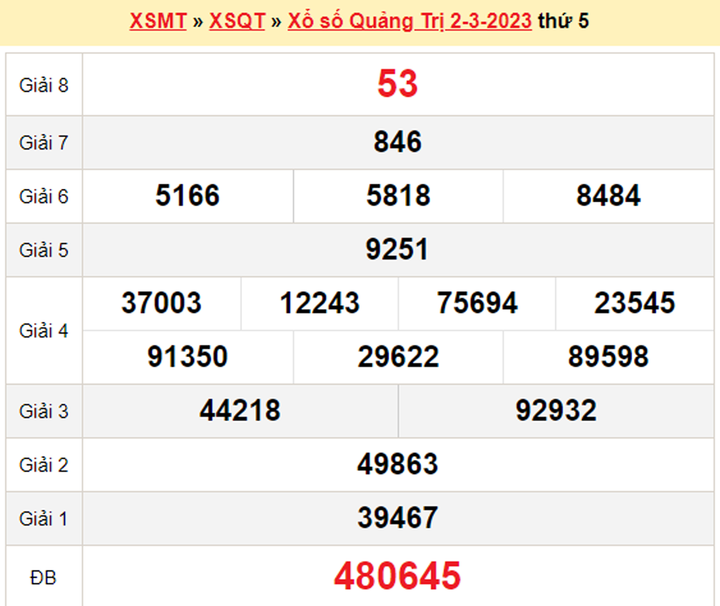The height and width of the screenshot is (606, 720).
Task: Click the Giải 7 row label
Action: 44,143
